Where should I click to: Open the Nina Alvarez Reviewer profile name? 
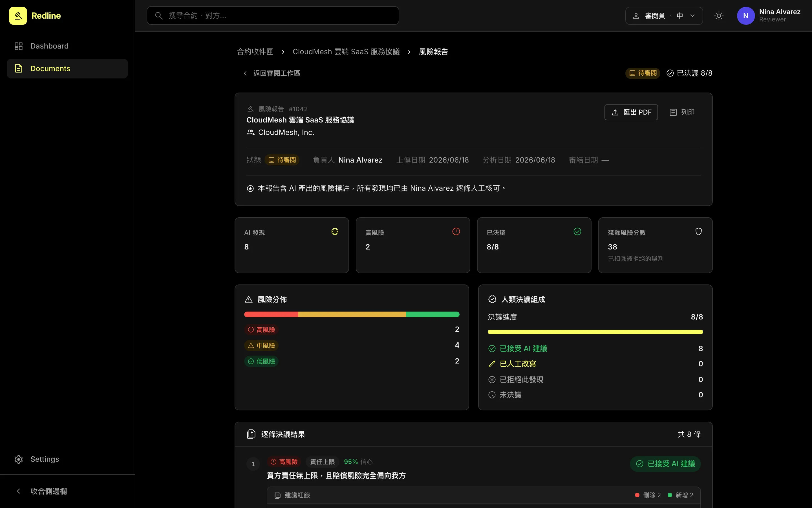780,16
